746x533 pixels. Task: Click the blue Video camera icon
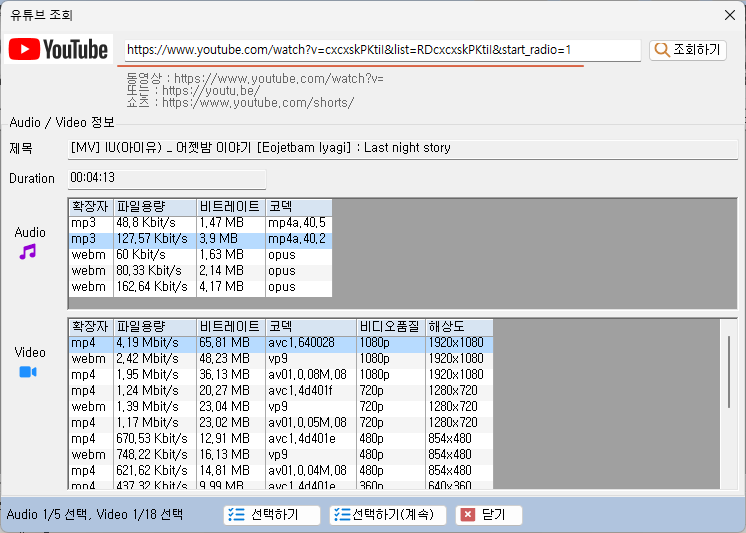click(28, 372)
